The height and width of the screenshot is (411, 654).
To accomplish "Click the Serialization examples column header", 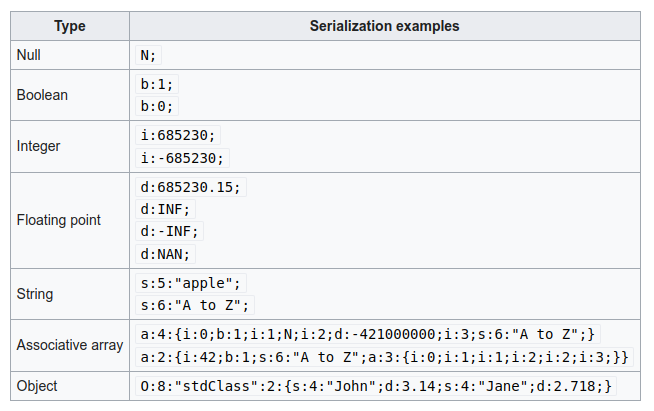I will tap(385, 26).
